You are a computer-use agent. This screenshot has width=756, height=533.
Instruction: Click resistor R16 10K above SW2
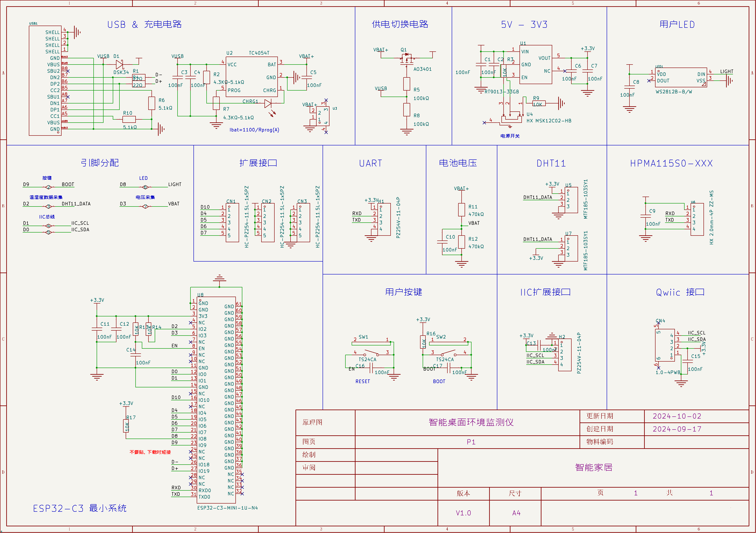point(423,342)
